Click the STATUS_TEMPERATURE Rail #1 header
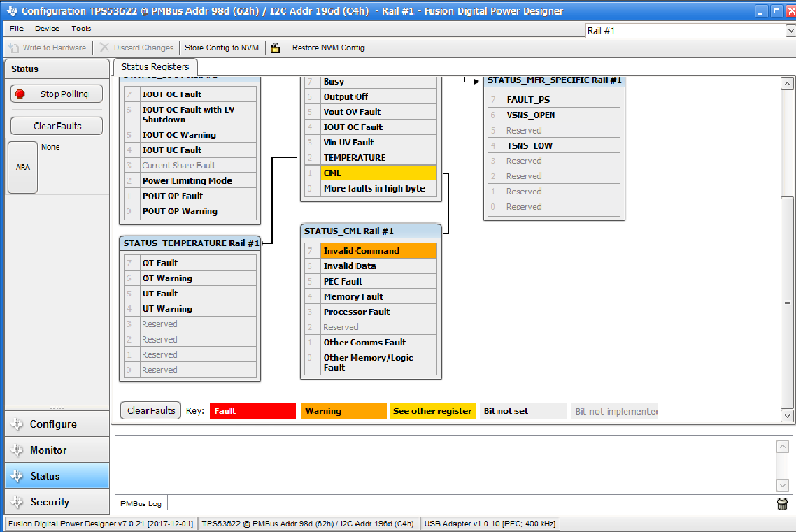796x532 pixels. point(190,243)
